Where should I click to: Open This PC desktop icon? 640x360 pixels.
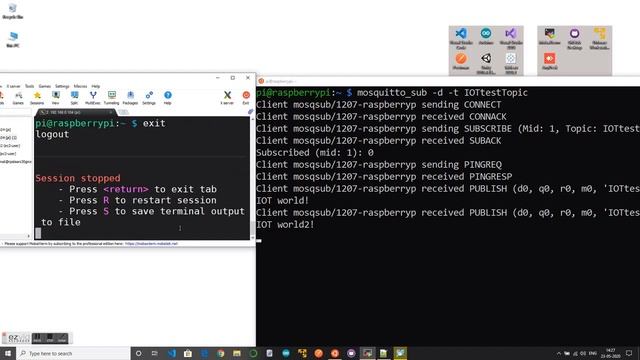13,40
